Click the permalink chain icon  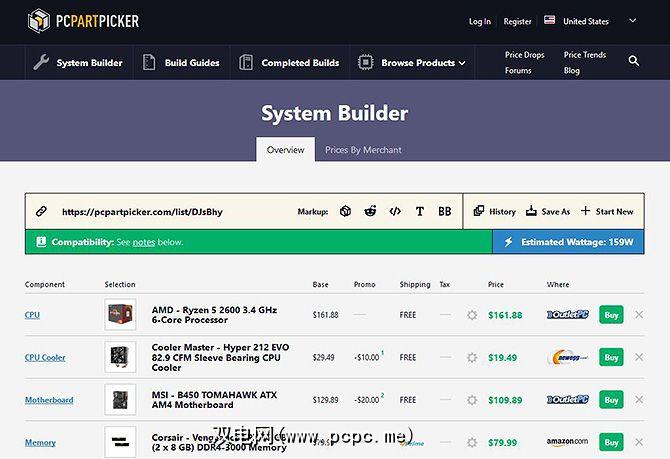[41, 211]
